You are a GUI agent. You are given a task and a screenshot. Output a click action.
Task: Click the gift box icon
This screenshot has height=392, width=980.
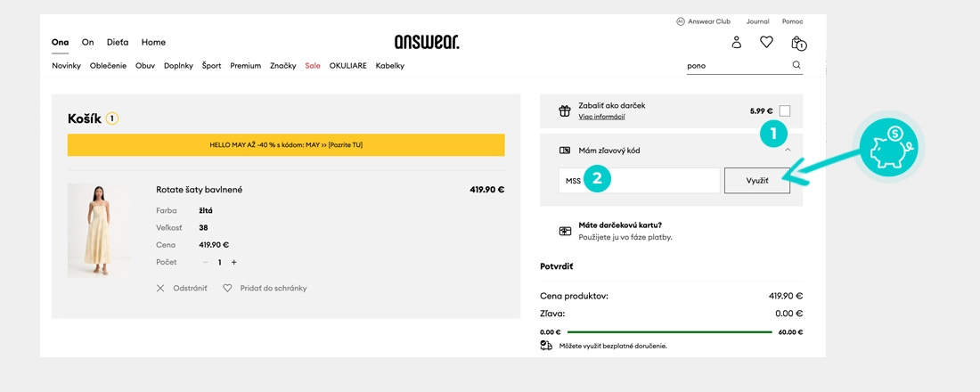coord(564,111)
